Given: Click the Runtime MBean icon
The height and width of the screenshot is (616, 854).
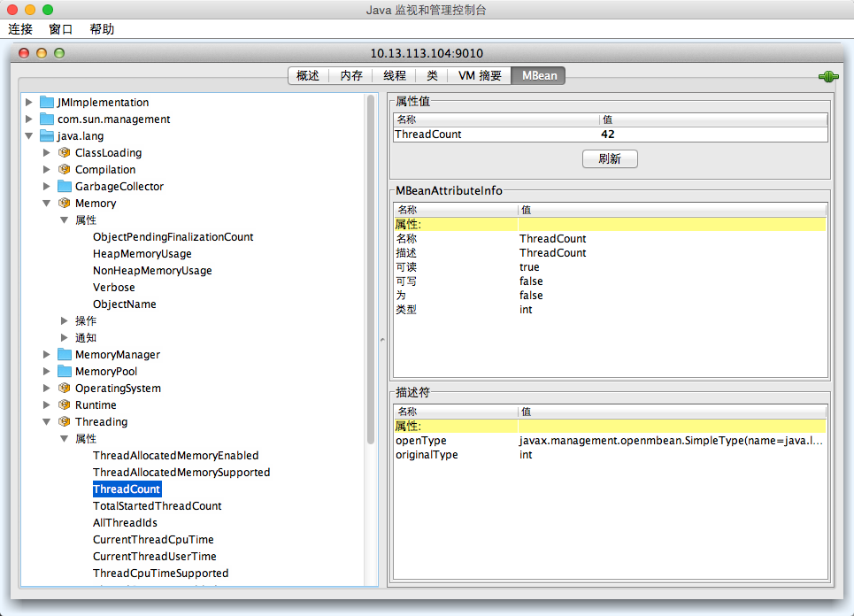Looking at the screenshot, I should click(65, 405).
